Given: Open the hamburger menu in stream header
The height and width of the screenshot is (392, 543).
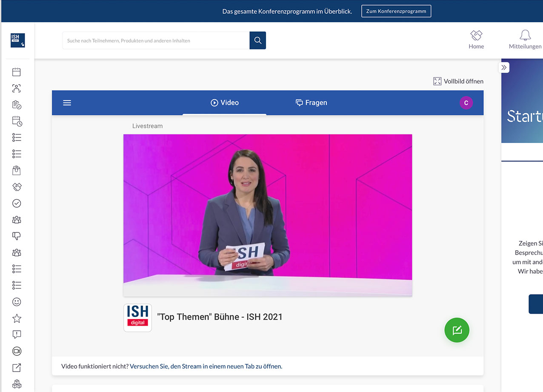Looking at the screenshot, I should coord(67,103).
